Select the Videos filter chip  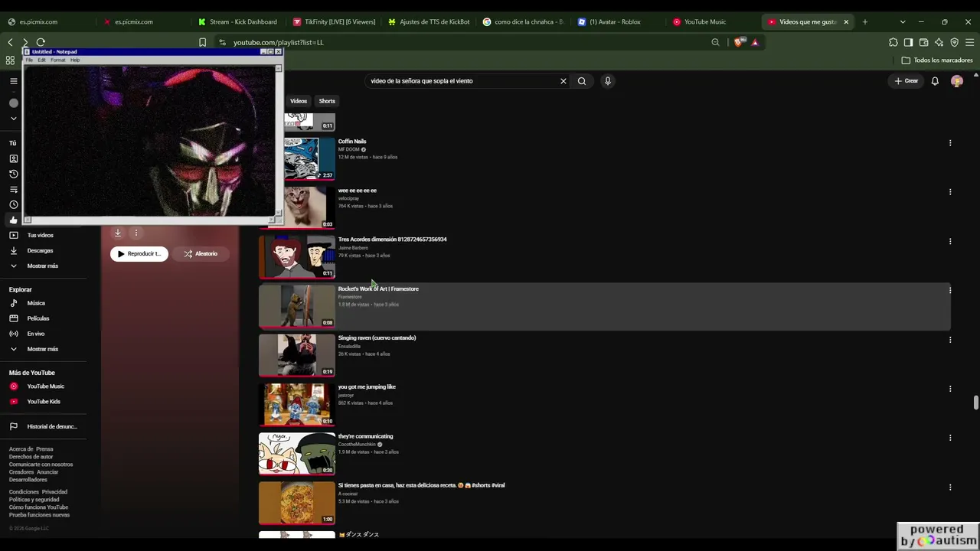point(299,101)
